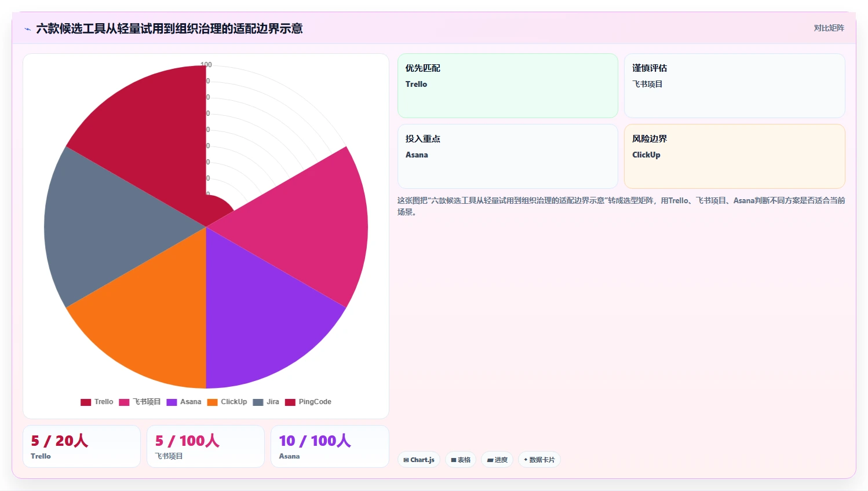Viewport: 868px width, 491px height.
Task: Toggle PingCode legend entry in chart
Action: (x=308, y=402)
